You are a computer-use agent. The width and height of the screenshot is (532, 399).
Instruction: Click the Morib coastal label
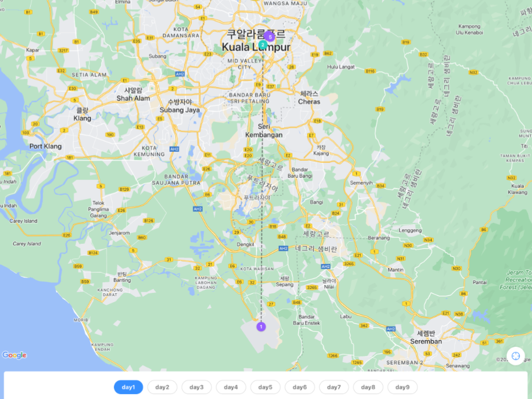(x=81, y=320)
